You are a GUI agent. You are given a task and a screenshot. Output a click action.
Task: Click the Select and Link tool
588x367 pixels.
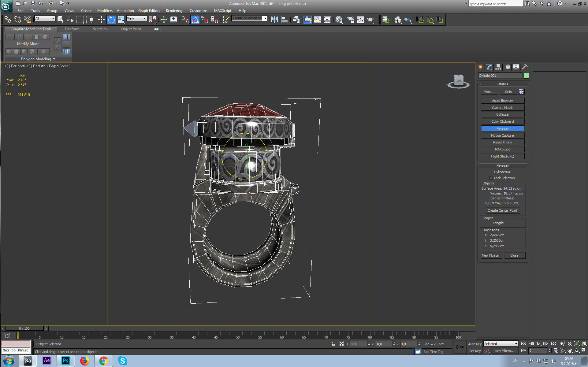(8, 20)
